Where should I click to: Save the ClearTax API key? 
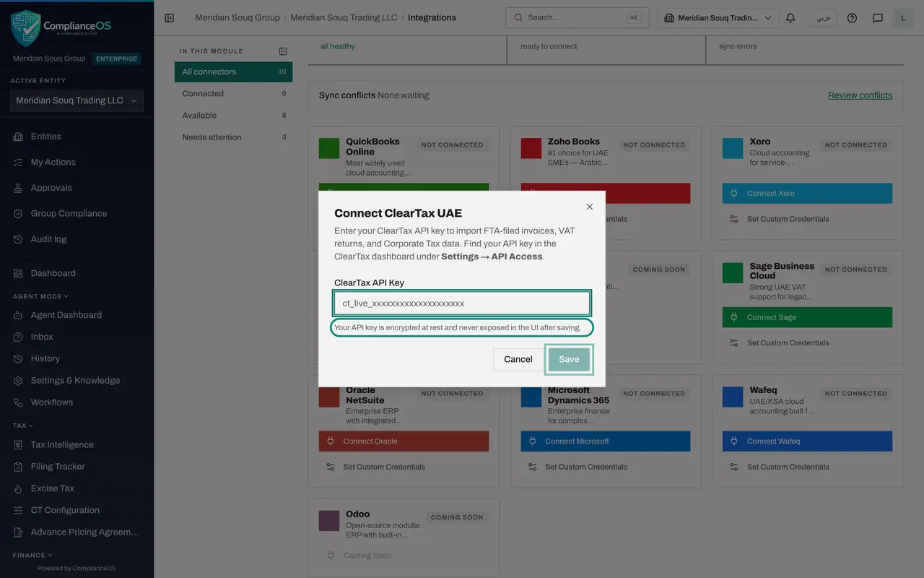pyautogui.click(x=569, y=359)
